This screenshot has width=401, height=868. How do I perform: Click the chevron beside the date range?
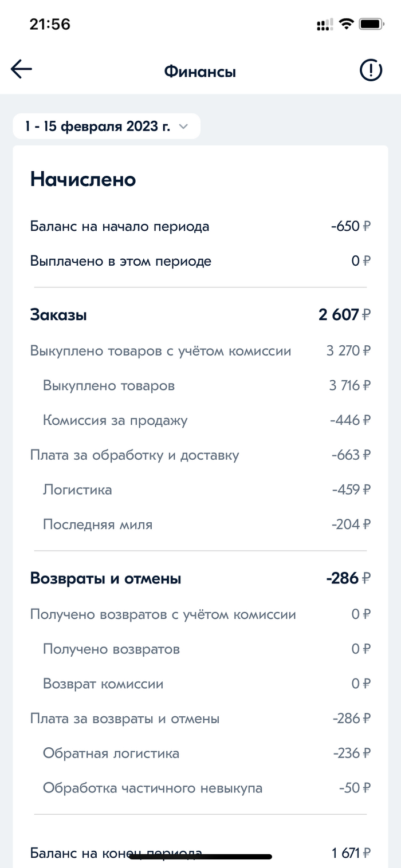pyautogui.click(x=183, y=127)
